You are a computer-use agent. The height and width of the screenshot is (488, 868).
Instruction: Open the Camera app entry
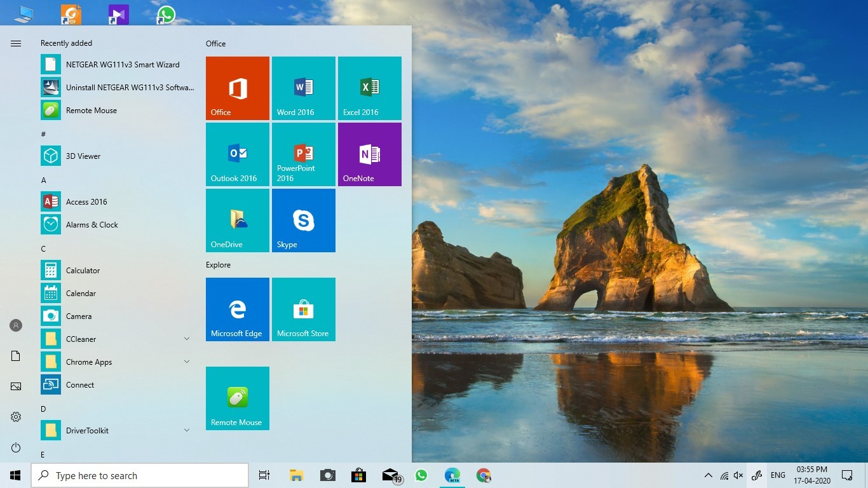[x=118, y=316]
